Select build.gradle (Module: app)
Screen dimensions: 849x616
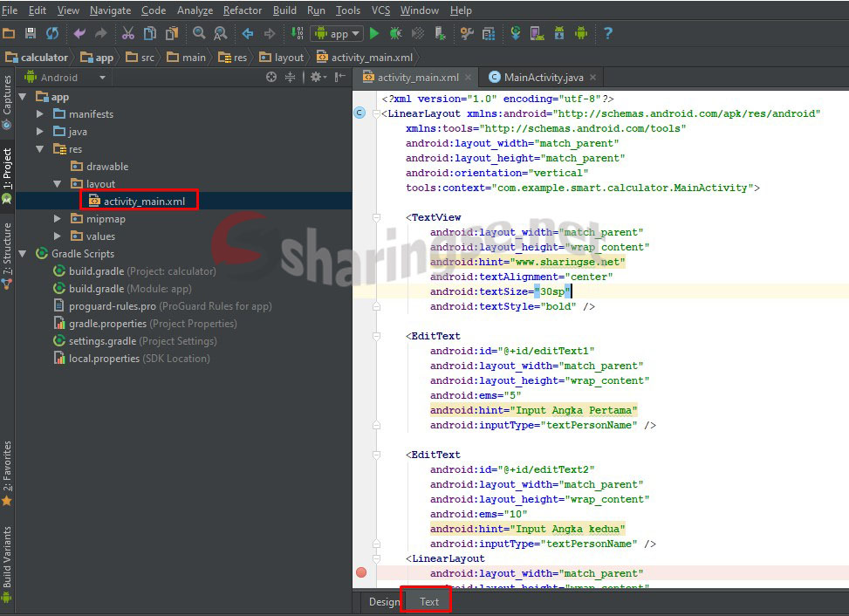(x=122, y=289)
